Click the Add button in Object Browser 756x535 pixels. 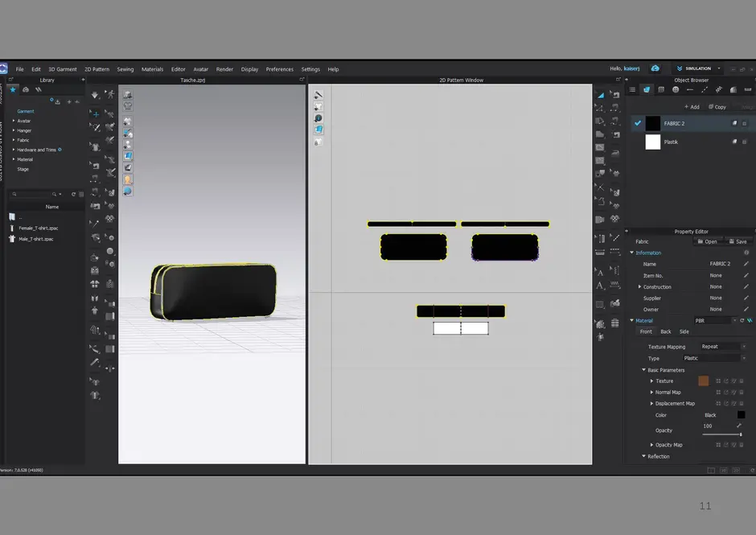point(691,107)
